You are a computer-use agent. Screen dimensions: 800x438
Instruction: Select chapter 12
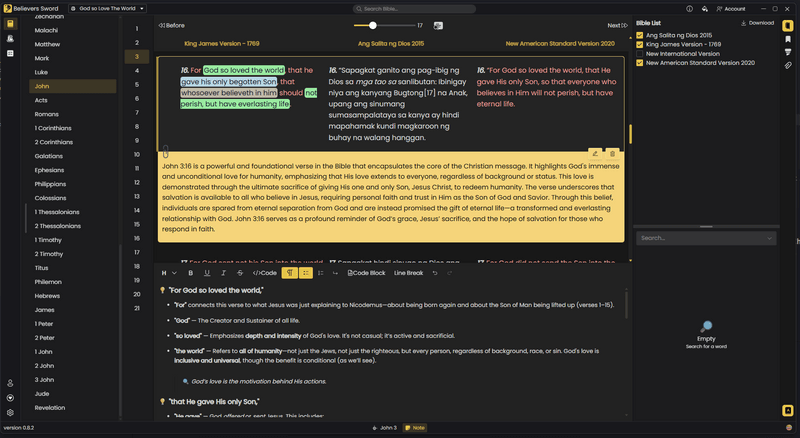[x=137, y=182]
